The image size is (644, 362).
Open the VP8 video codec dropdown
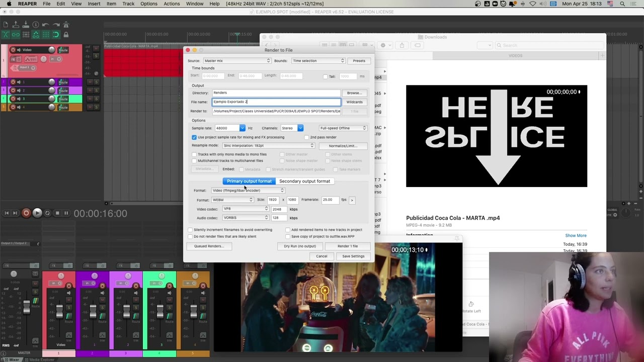(246, 209)
